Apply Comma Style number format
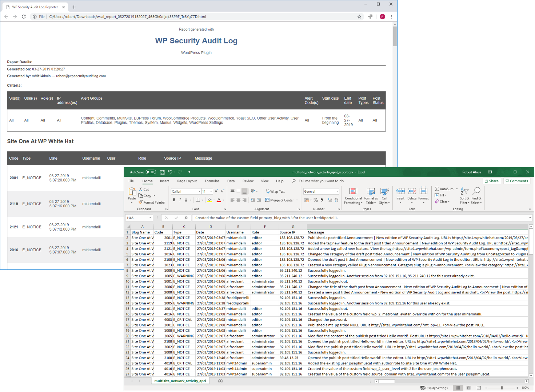Viewport: 535px width, 392px height. pyautogui.click(x=322, y=200)
